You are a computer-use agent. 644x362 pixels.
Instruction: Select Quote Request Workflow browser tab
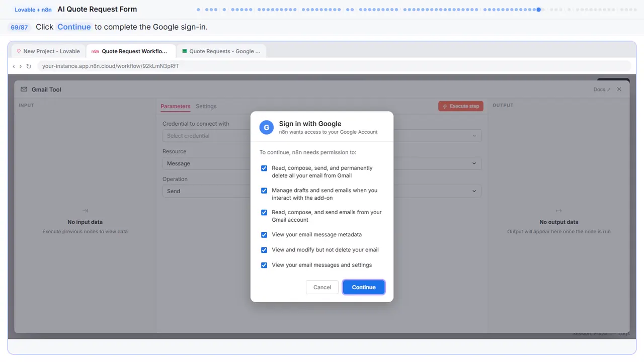coord(131,51)
